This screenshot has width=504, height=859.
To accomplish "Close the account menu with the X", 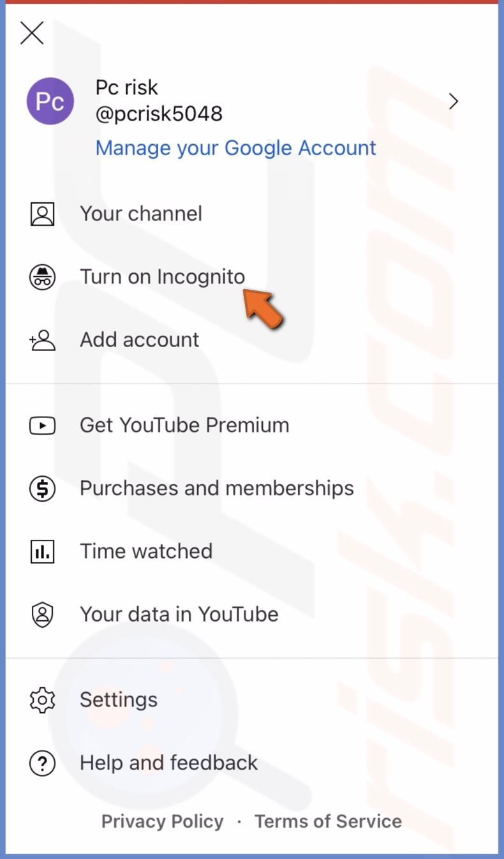I will 31,33.
